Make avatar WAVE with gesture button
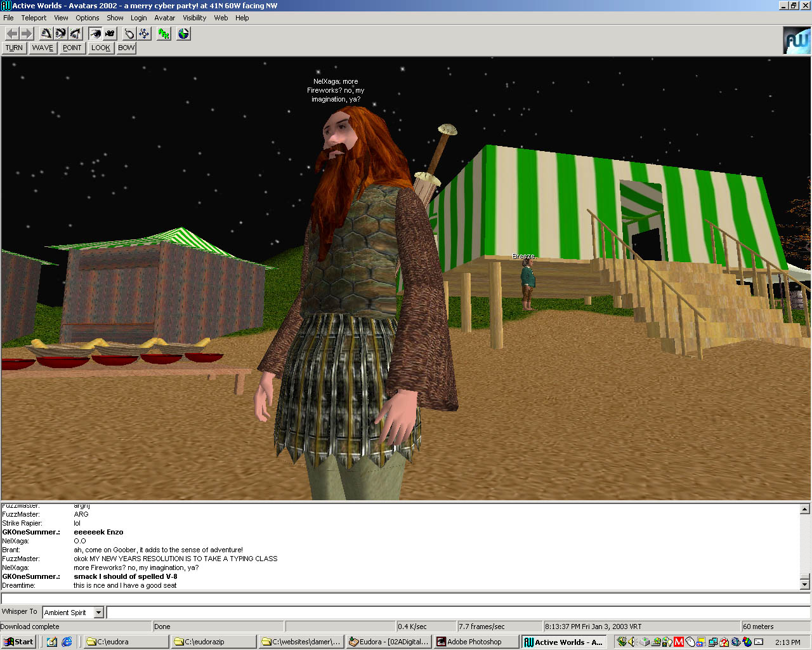The image size is (812, 650). pyautogui.click(x=43, y=48)
